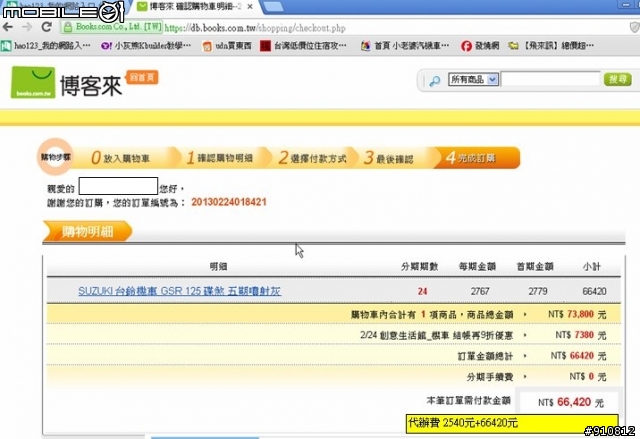The image size is (640, 439).
Task: Click the 購物明細 section header
Action: coord(87,232)
